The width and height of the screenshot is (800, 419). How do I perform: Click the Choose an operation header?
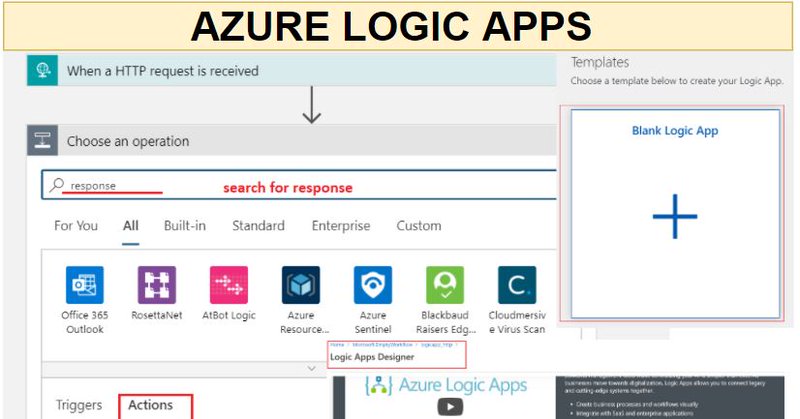click(x=291, y=140)
